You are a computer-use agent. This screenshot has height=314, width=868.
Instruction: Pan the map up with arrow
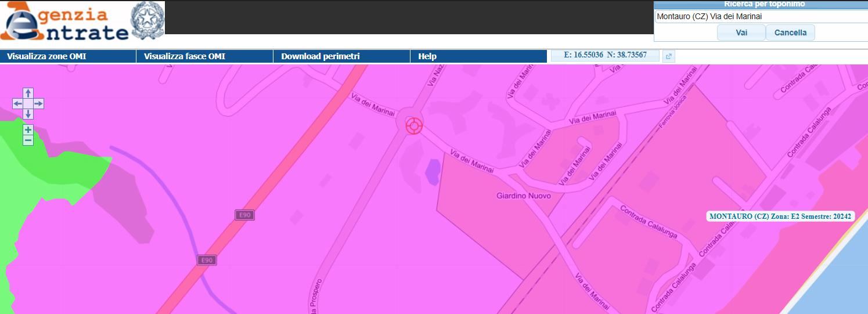(28, 93)
